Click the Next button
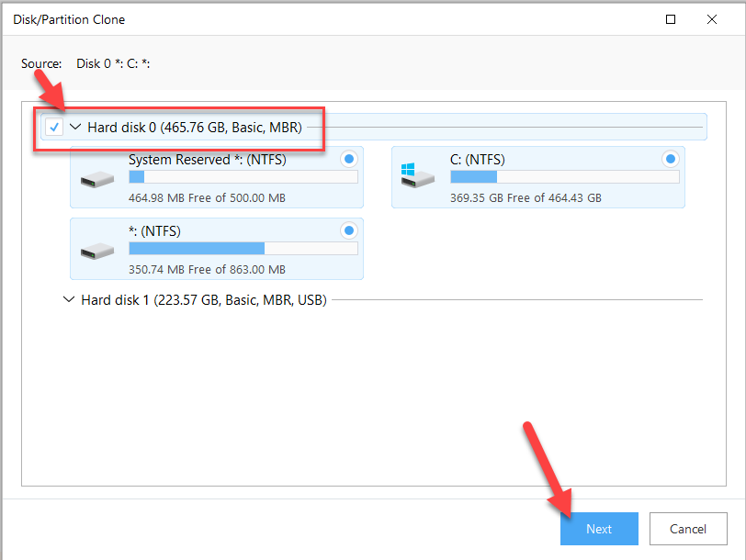 (x=599, y=529)
